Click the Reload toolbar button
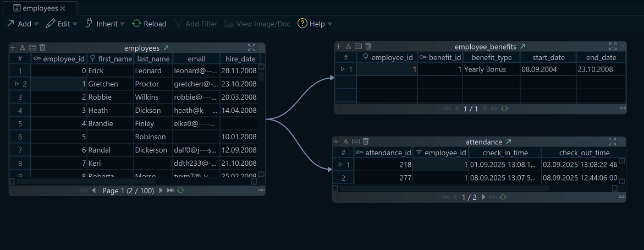The image size is (644, 250). (x=149, y=24)
